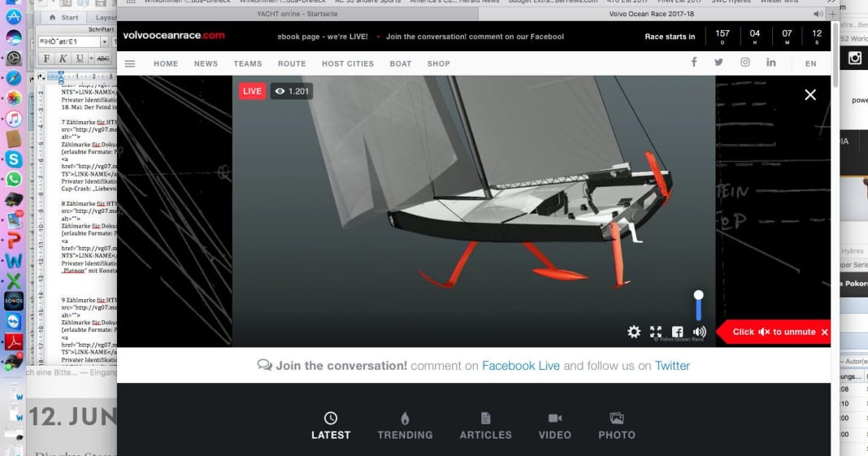Open SHOP in site navigation
868x456 pixels.
point(438,63)
